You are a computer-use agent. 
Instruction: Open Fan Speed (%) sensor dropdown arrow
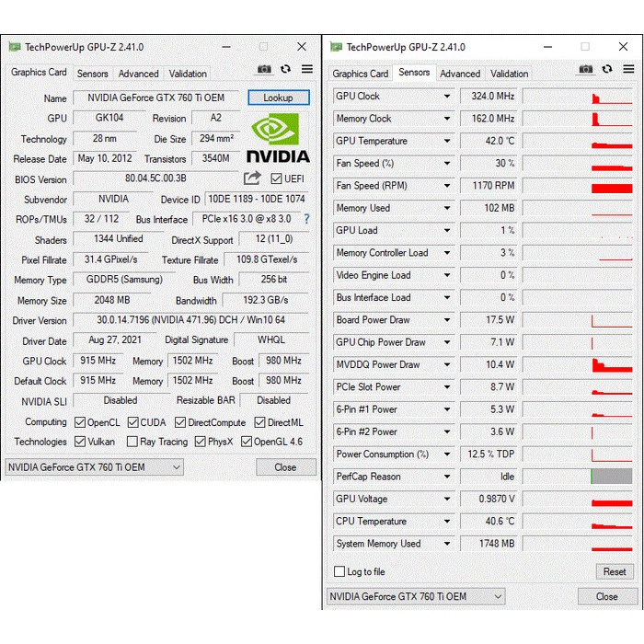(447, 164)
